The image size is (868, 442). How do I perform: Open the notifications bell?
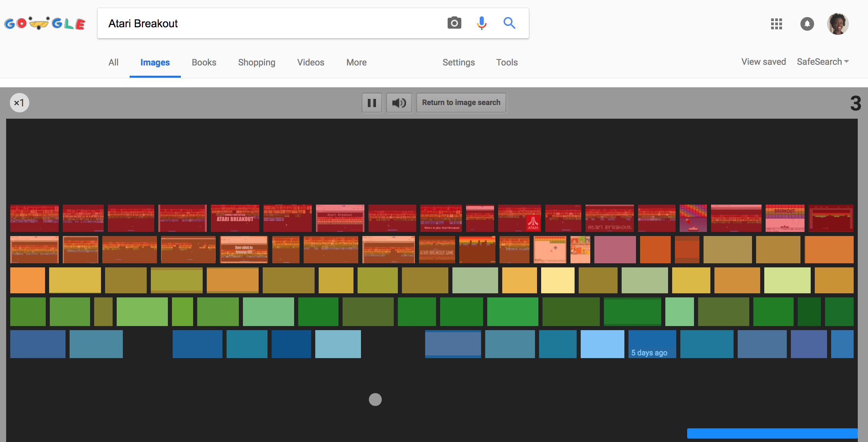point(807,24)
